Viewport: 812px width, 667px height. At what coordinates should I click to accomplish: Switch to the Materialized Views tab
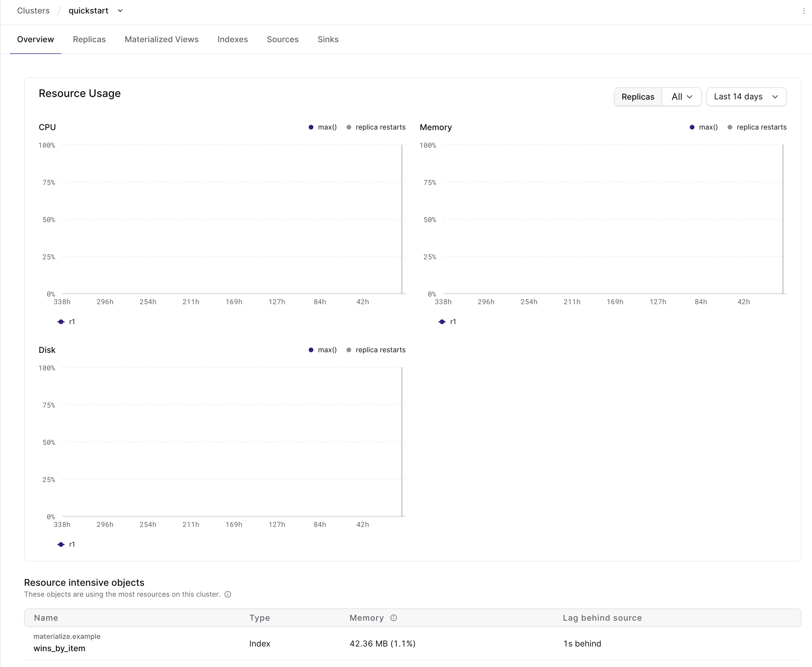point(161,39)
